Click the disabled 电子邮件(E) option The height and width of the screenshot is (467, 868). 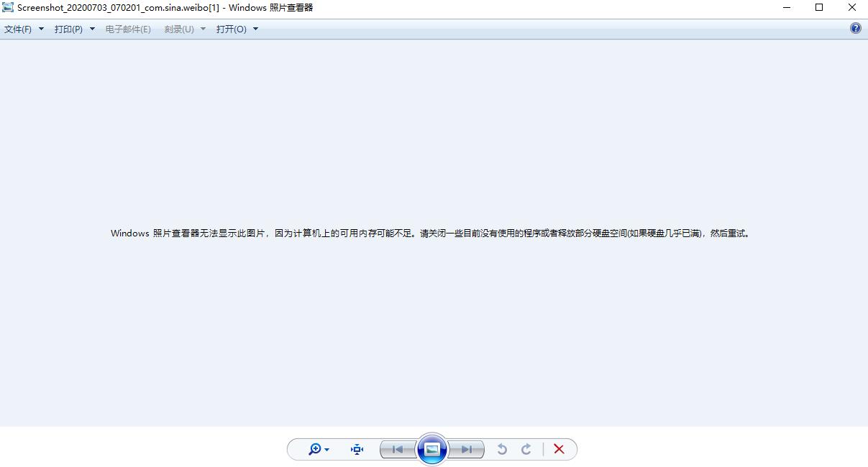128,29
